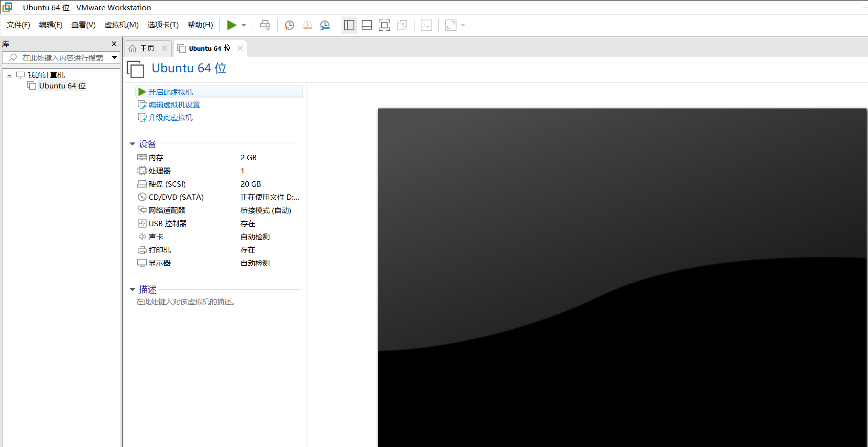Screen dimensions: 868x447
Task: Click the 正在使用文件 D:... CD/DVD value
Action: click(270, 197)
